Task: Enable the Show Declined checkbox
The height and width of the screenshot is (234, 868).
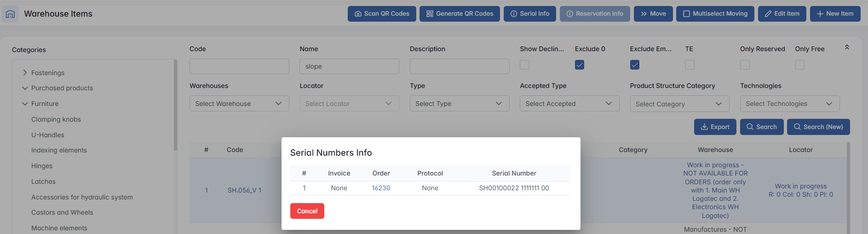Action: point(524,65)
